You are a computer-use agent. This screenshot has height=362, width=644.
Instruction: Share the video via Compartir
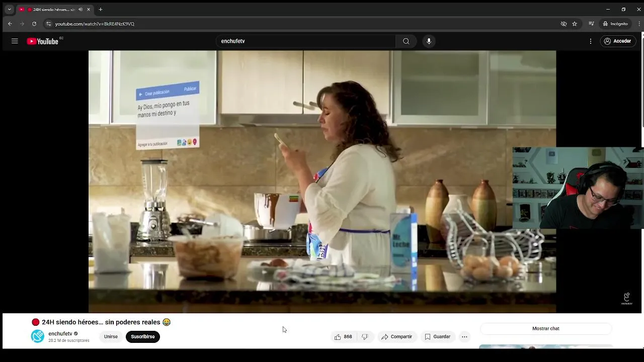pyautogui.click(x=396, y=337)
